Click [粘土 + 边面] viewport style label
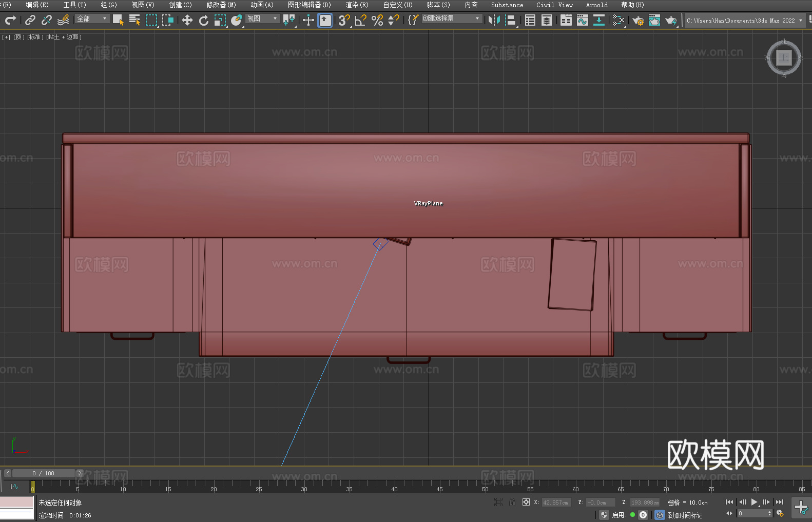This screenshot has height=522, width=812. pyautogui.click(x=64, y=37)
